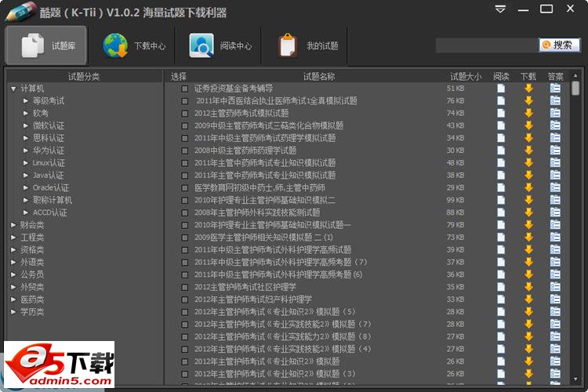Download 2012主管护师考试社区护理学
This screenshot has height=392, width=588.
pyautogui.click(x=528, y=287)
